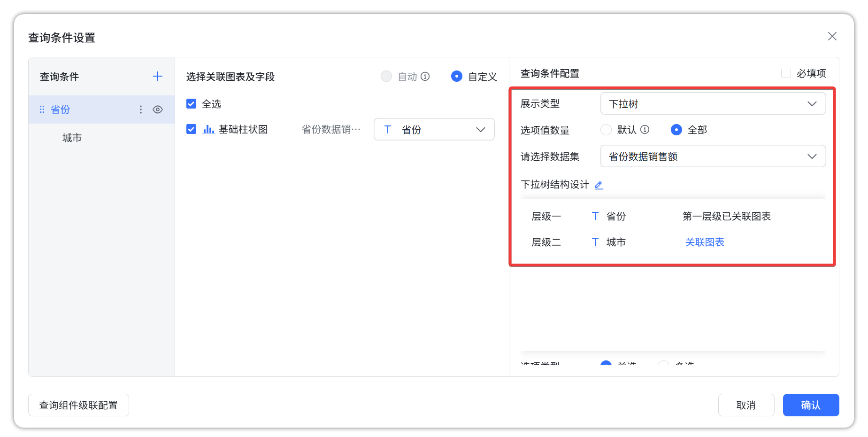This screenshot has height=437, width=868.
Task: Click the T field icon in 层级一 row
Action: 595,216
